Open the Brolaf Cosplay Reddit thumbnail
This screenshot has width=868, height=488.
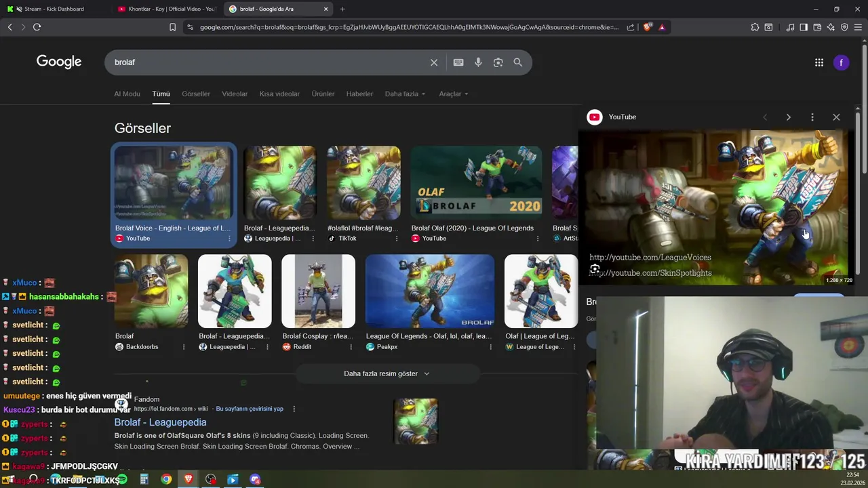point(318,291)
